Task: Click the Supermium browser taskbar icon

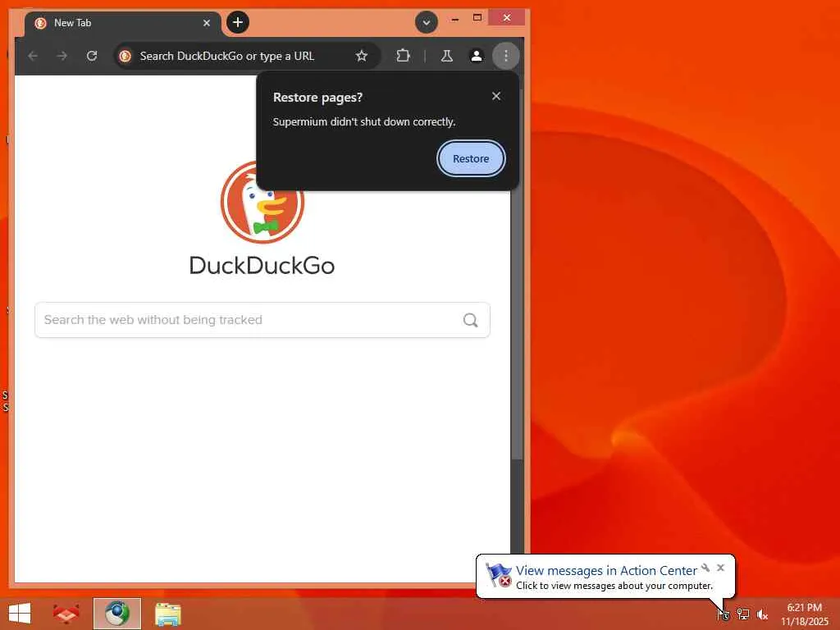Action: click(x=116, y=614)
